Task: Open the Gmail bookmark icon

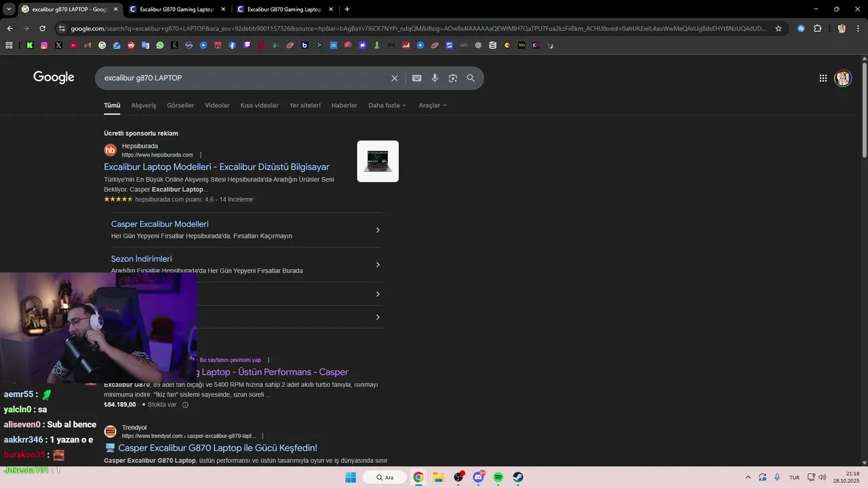Action: click(x=87, y=45)
